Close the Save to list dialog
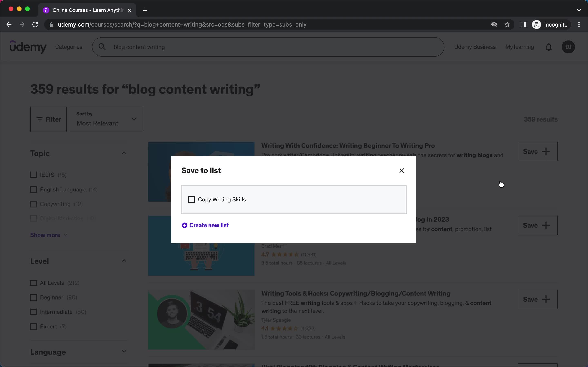Image resolution: width=588 pixels, height=367 pixels. tap(401, 170)
